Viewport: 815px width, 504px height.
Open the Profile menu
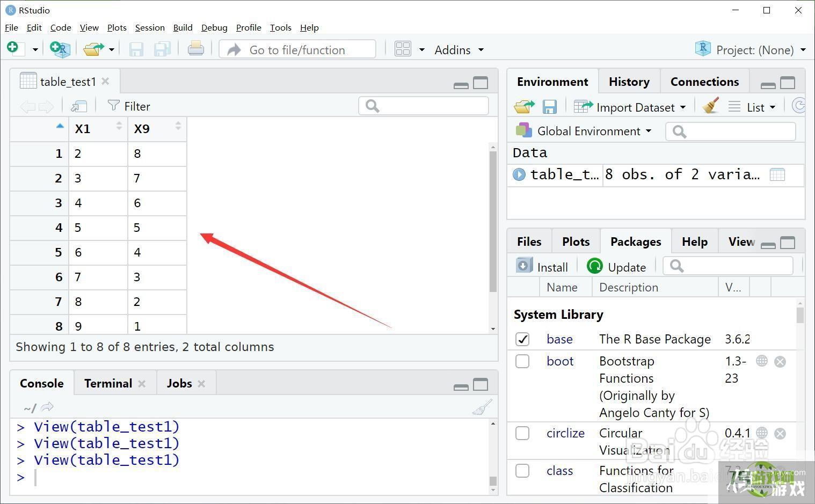249,27
